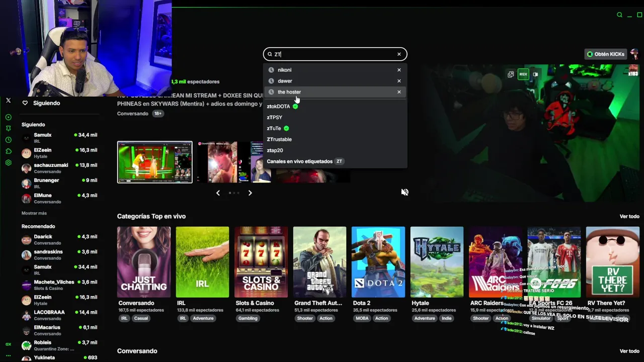Screen dimensions: 644x362
Task: Open the RV There Yet? category card
Action: tap(612, 262)
